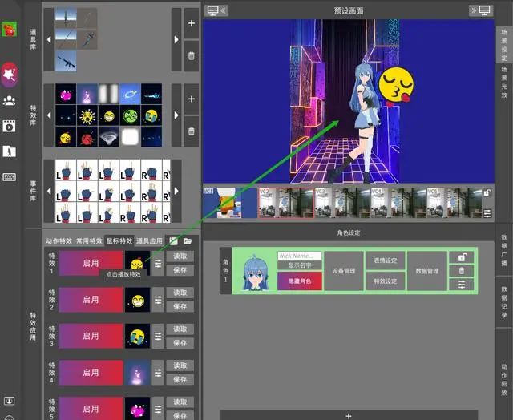Switch to the 动作特效 tab
513x420 pixels.
tap(59, 241)
